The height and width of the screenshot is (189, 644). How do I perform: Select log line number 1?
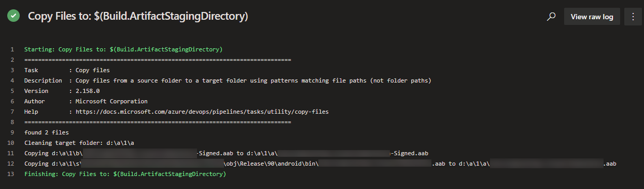(x=12, y=49)
